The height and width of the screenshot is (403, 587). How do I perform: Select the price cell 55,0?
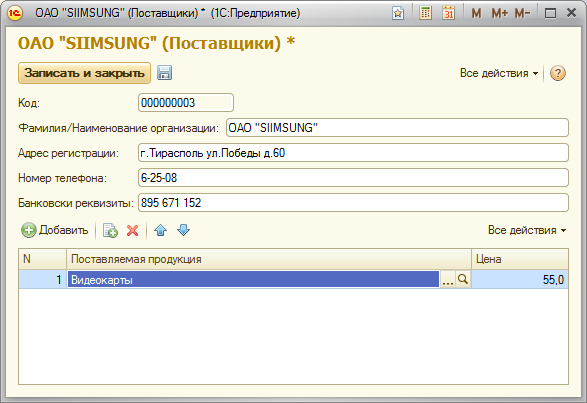coord(520,279)
